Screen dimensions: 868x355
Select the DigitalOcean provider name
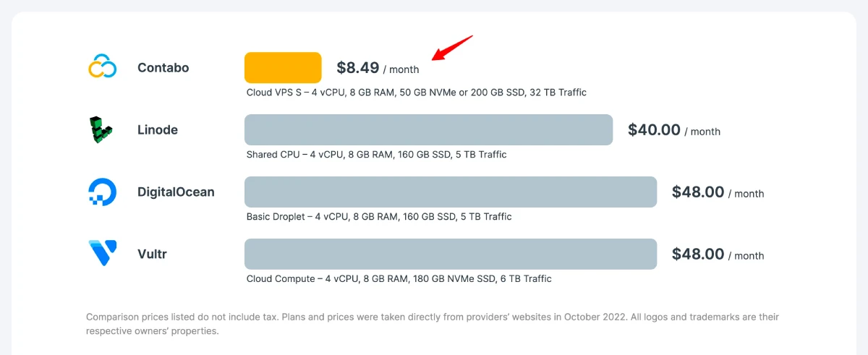(176, 192)
